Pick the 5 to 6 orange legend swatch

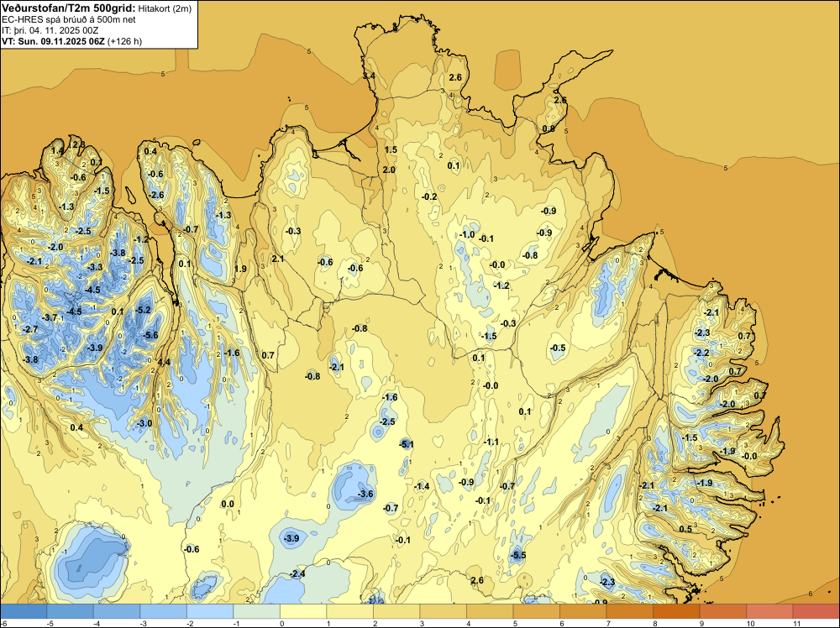[x=536, y=611]
